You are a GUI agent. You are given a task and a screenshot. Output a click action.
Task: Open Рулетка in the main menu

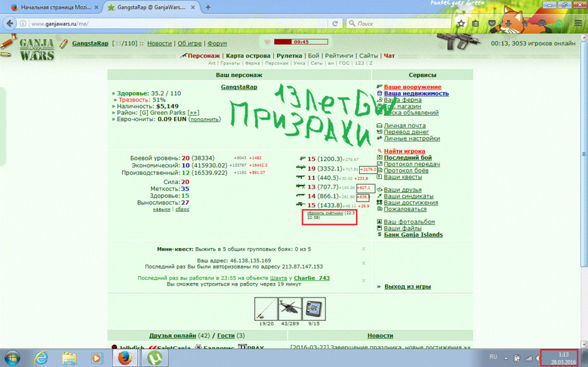click(289, 56)
